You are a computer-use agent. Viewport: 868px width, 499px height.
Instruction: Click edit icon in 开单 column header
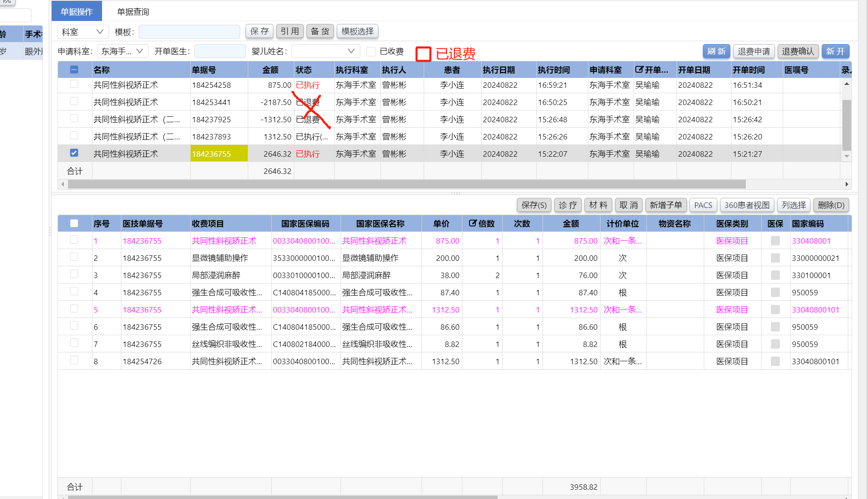pos(639,70)
